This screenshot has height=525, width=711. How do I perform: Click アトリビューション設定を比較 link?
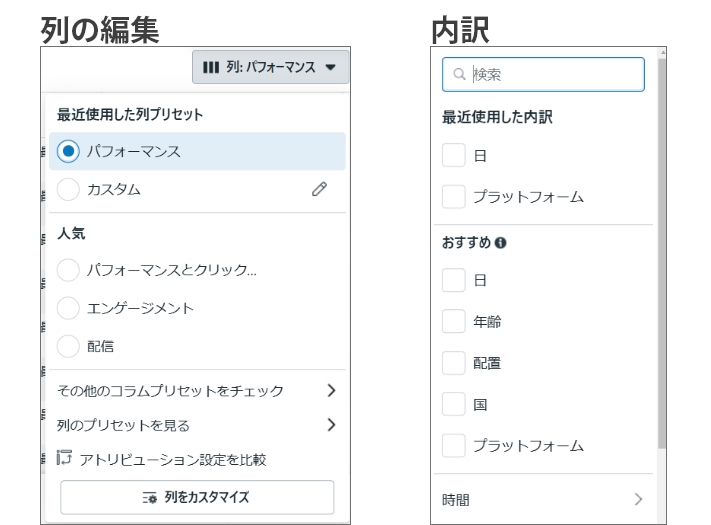click(x=173, y=460)
